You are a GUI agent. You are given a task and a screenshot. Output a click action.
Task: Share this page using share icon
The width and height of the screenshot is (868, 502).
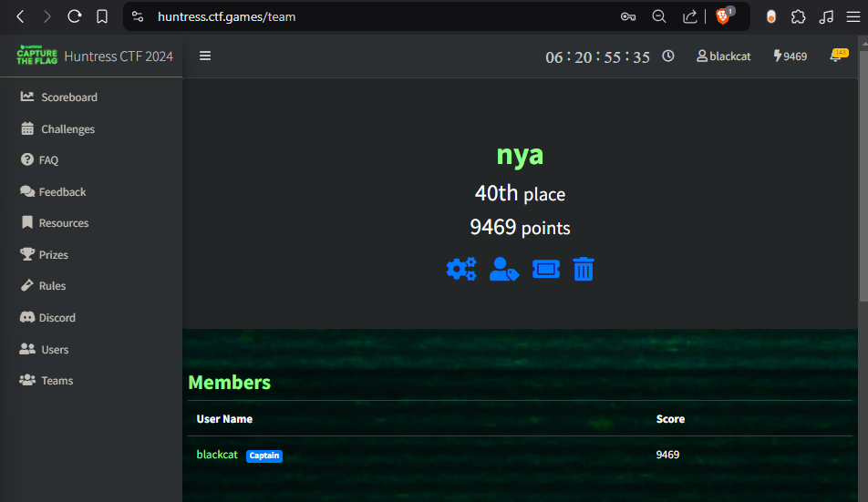689,16
